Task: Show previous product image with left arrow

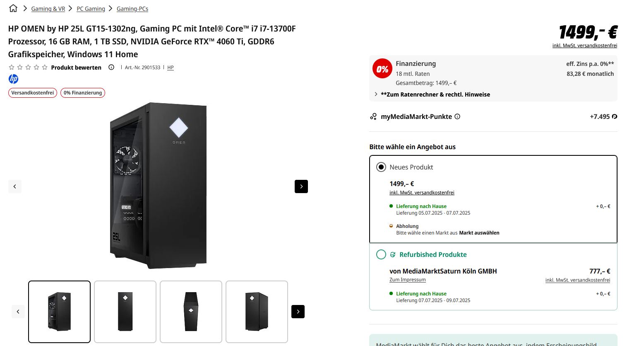Action: (15, 186)
